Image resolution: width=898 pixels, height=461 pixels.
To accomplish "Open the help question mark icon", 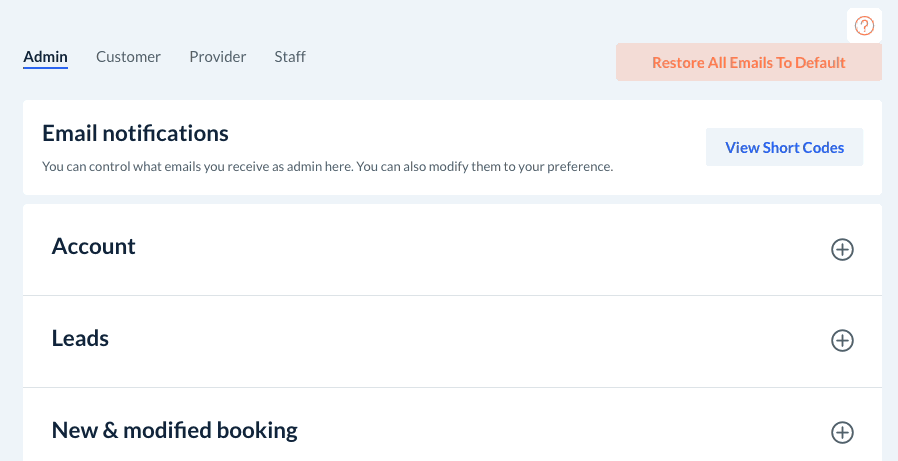I will pyautogui.click(x=864, y=26).
